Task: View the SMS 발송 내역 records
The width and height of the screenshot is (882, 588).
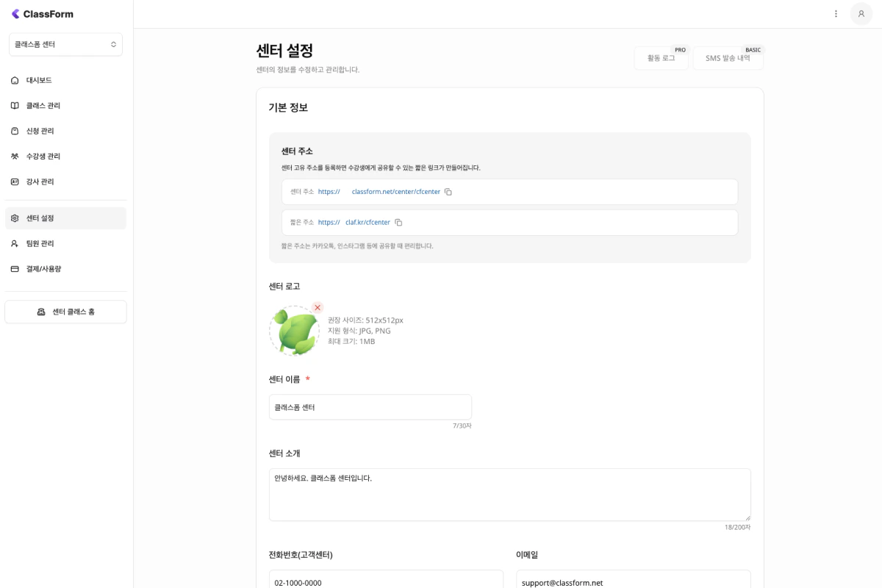Action: (728, 58)
